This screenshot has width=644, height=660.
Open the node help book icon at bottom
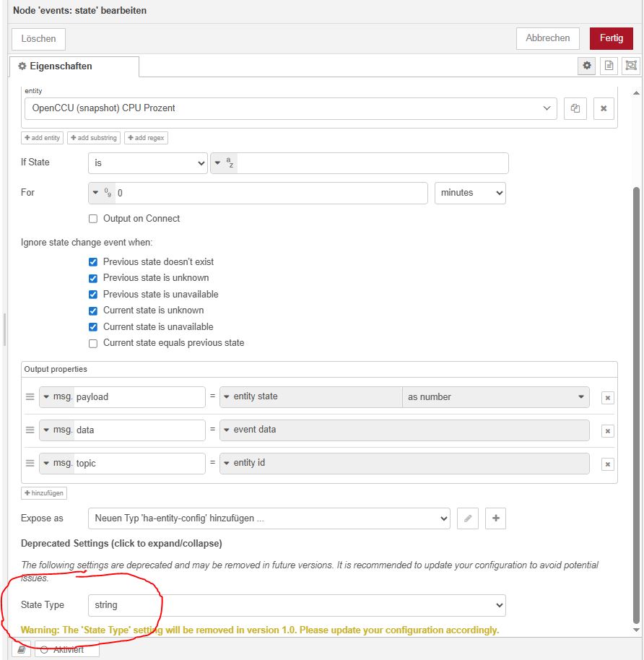(x=21, y=649)
